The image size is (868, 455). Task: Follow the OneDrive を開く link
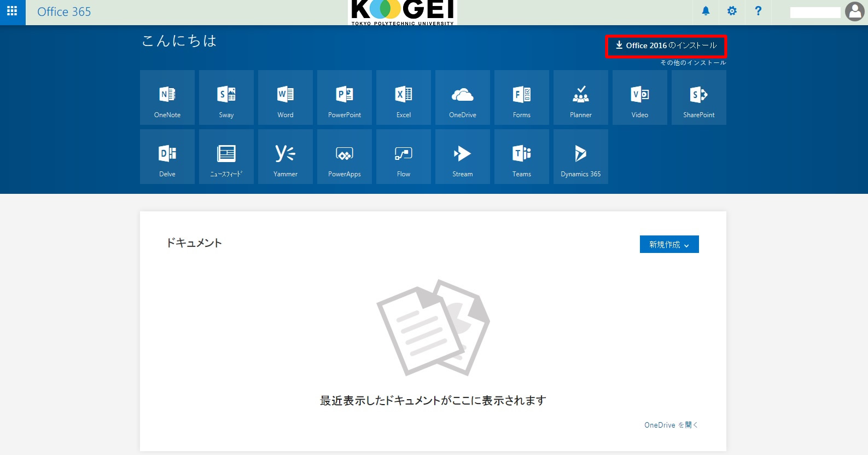(671, 425)
